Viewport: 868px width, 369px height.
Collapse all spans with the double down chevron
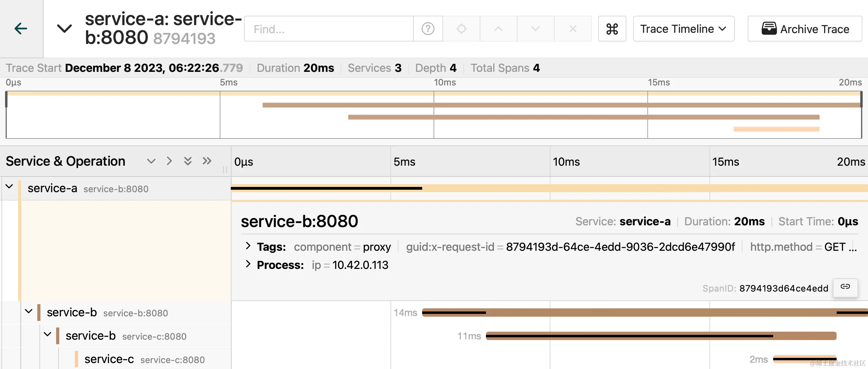[188, 161]
